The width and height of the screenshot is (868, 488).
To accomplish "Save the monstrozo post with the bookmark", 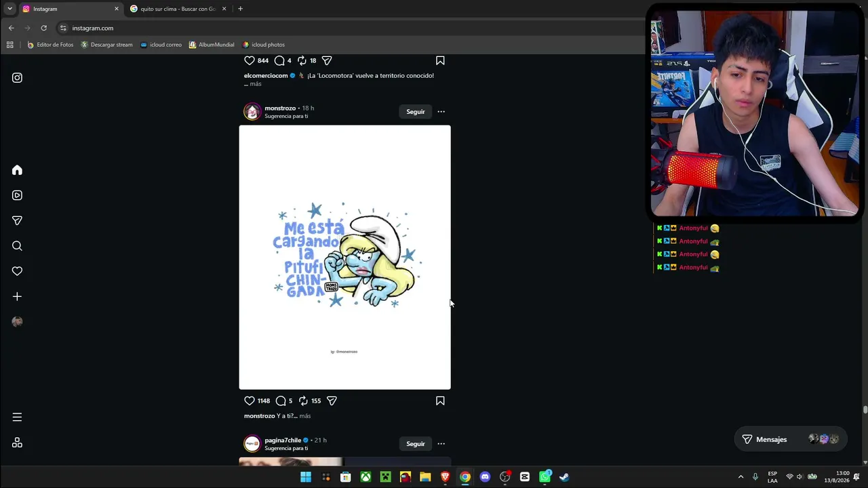I will click(440, 401).
